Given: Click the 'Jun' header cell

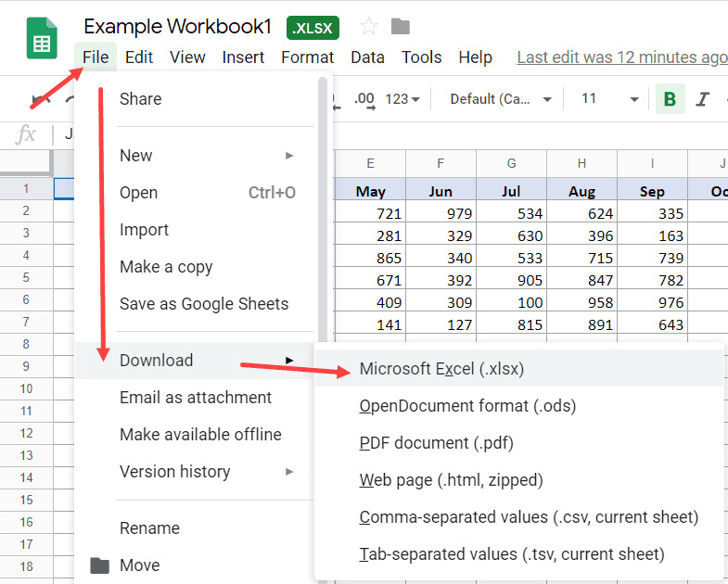Looking at the screenshot, I should [x=441, y=191].
